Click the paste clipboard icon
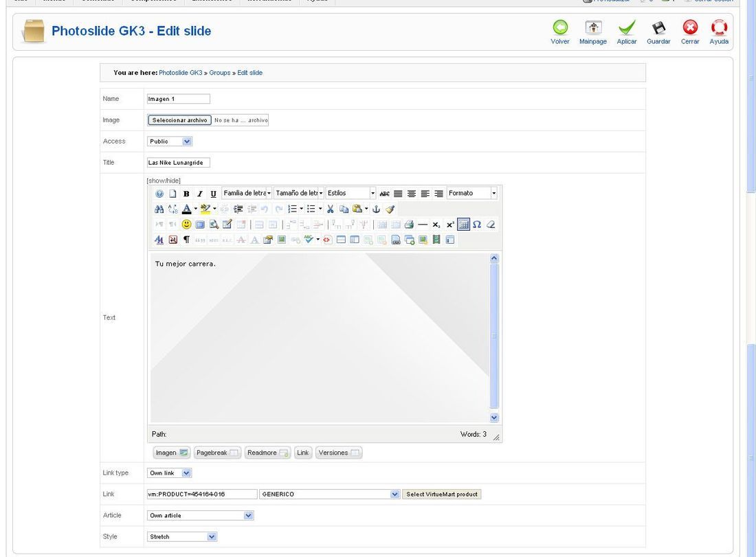 [x=357, y=209]
